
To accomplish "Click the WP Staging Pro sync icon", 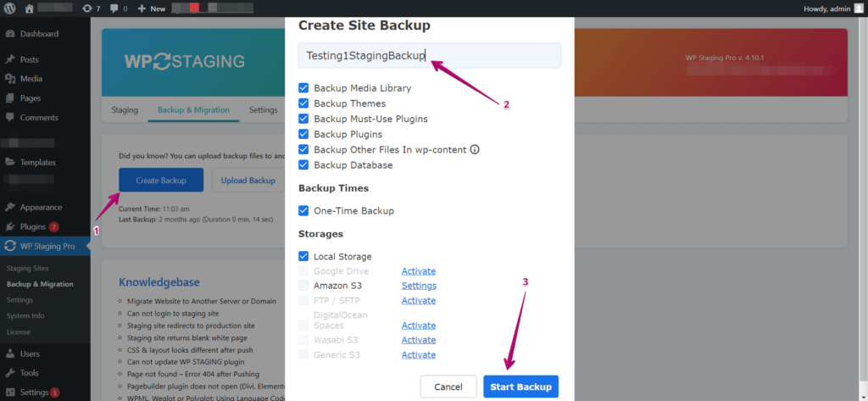I will [x=10, y=246].
